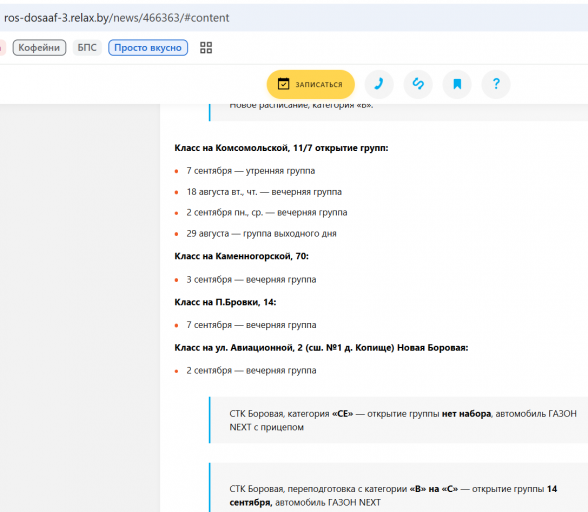Open the БПС bookmark
Viewport: 588px width, 512px height.
click(87, 48)
